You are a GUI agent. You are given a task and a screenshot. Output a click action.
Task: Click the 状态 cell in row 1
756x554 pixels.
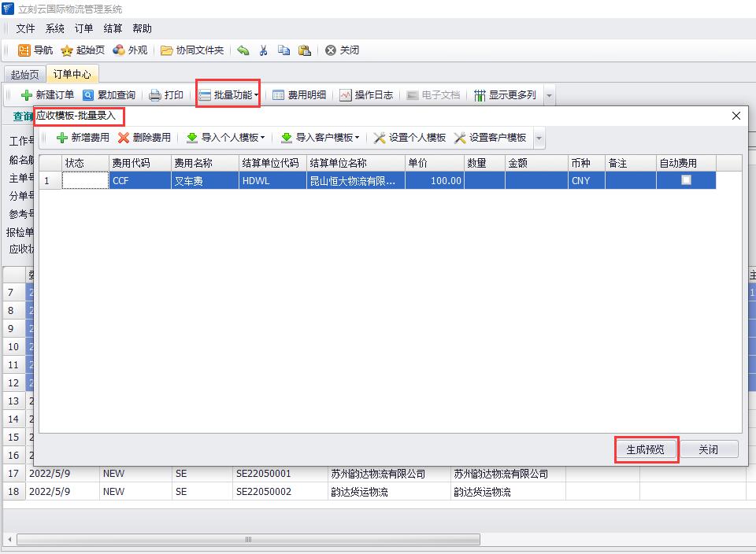click(x=85, y=180)
